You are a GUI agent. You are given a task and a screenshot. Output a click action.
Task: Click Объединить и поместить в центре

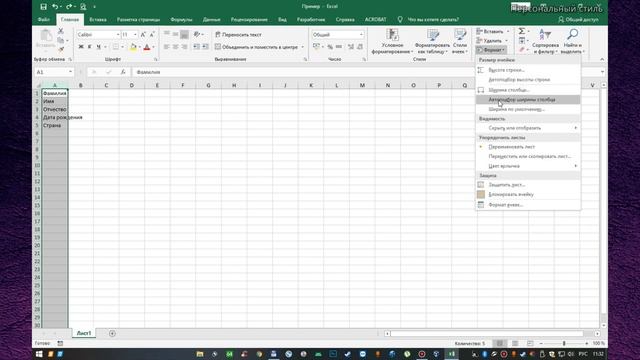pos(257,47)
